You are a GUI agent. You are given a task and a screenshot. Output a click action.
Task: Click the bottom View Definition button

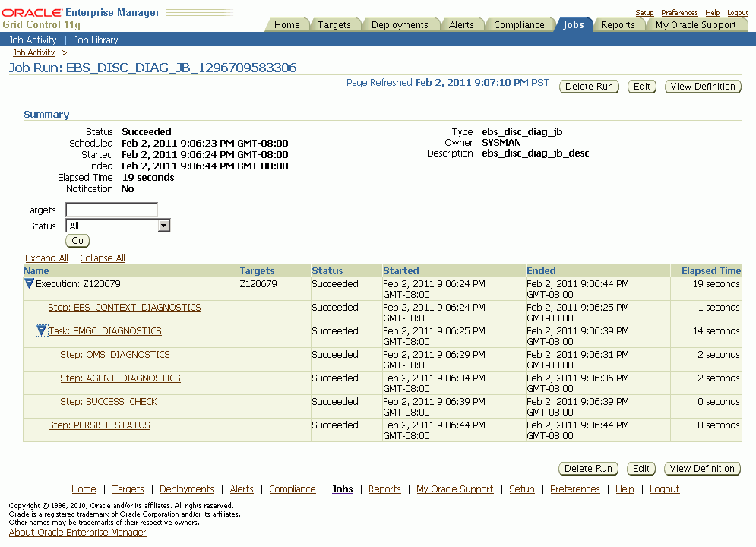702,469
